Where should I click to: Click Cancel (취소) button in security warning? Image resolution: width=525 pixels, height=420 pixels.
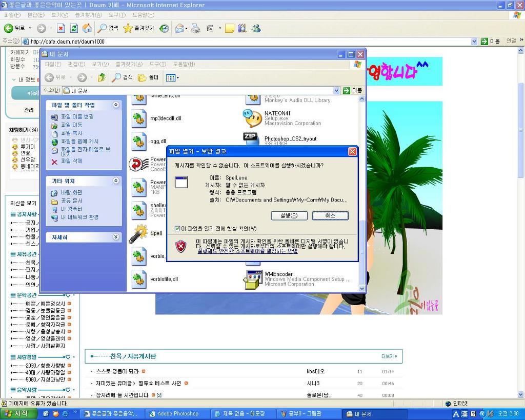click(330, 216)
